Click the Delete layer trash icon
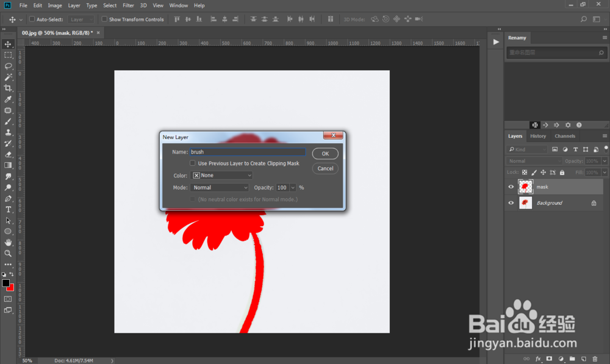 595,359
